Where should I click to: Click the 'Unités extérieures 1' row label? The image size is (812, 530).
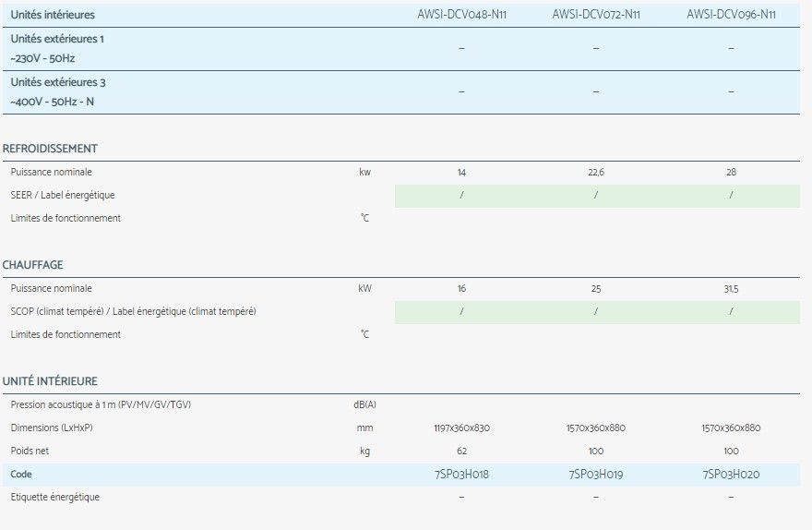pyautogui.click(x=57, y=39)
